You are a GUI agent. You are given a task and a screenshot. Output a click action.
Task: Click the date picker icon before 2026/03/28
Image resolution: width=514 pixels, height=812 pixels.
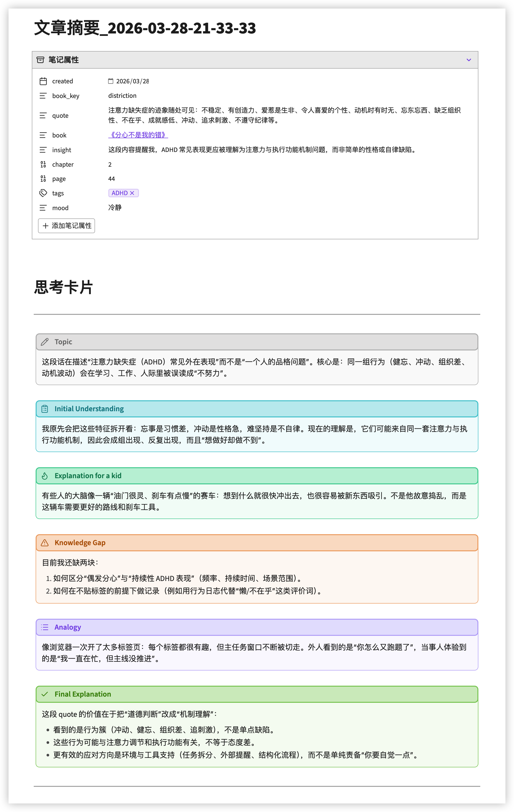pos(111,81)
